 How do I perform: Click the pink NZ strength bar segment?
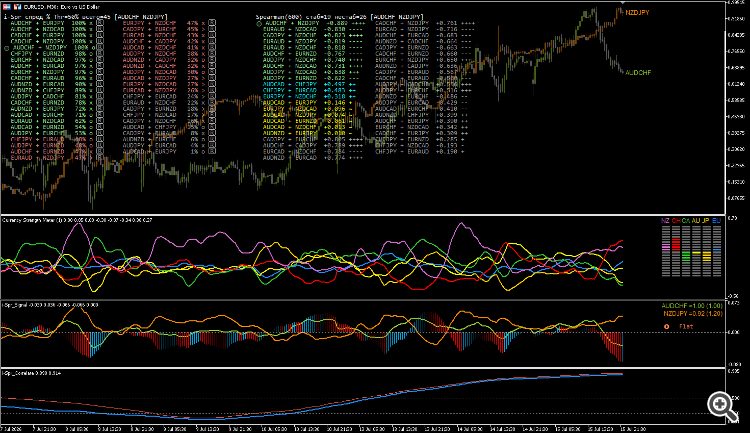point(666,246)
